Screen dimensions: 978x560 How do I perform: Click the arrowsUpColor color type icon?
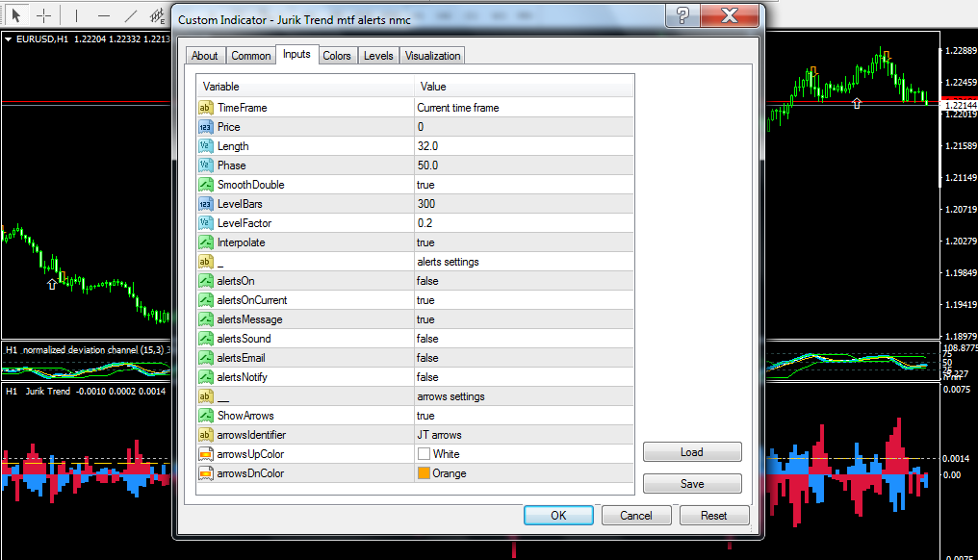click(x=205, y=454)
